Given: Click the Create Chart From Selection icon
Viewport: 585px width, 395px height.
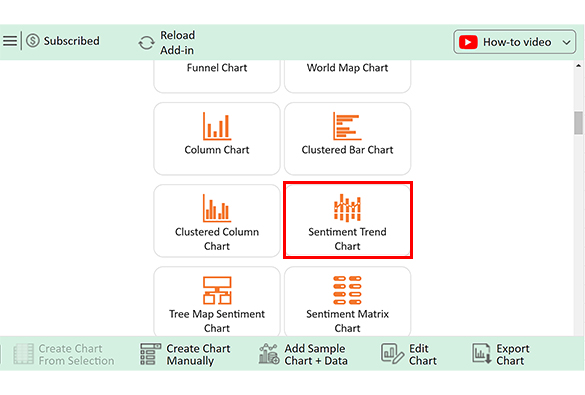Looking at the screenshot, I should pyautogui.click(x=24, y=354).
